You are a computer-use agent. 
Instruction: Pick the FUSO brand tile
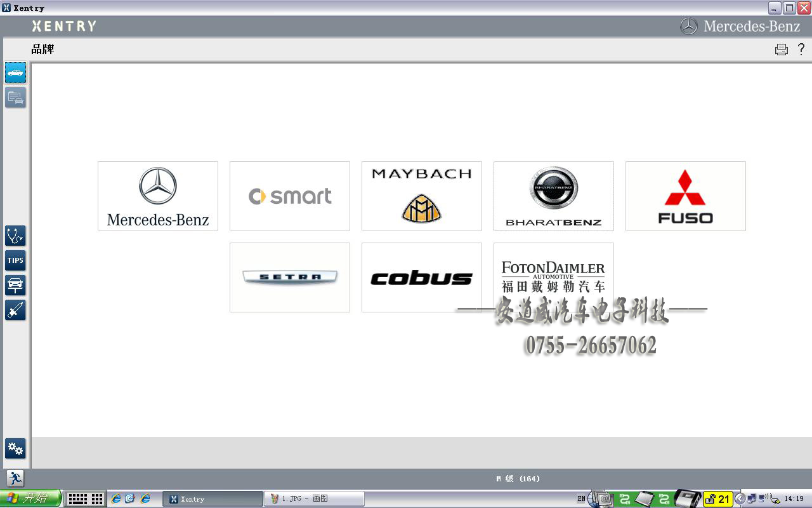point(686,196)
